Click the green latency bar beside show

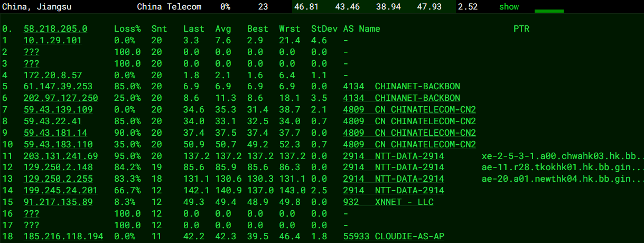click(549, 11)
